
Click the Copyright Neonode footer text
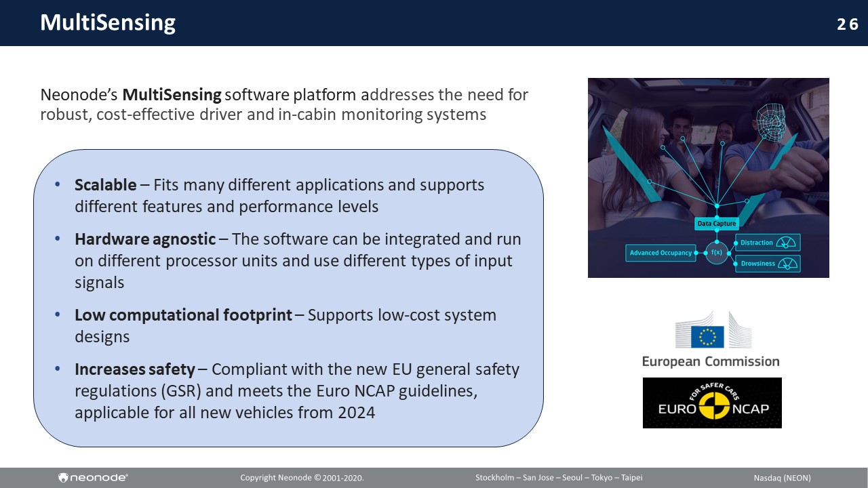point(302,478)
